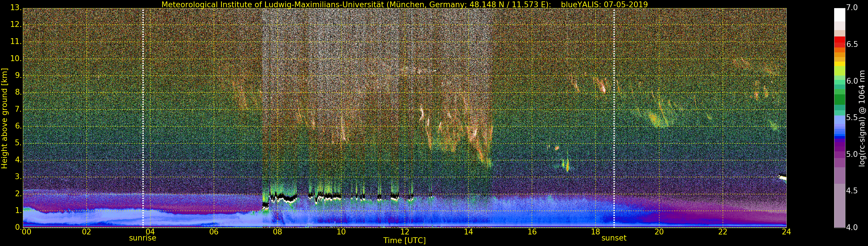Click the time tick label 14
The image size is (868, 246).
coord(468,232)
